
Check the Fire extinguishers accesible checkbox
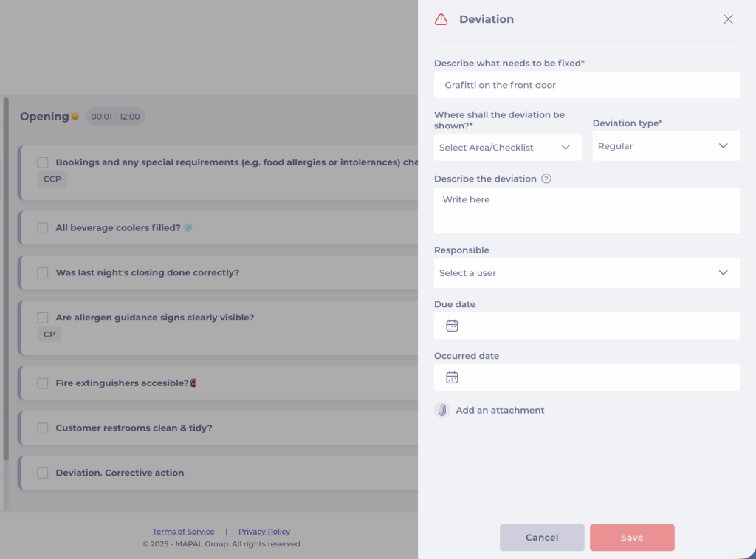coord(43,383)
